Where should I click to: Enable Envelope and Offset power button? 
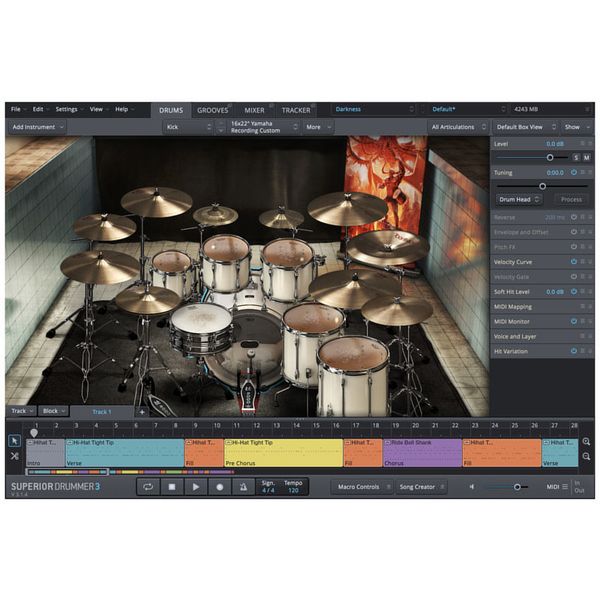click(x=574, y=232)
